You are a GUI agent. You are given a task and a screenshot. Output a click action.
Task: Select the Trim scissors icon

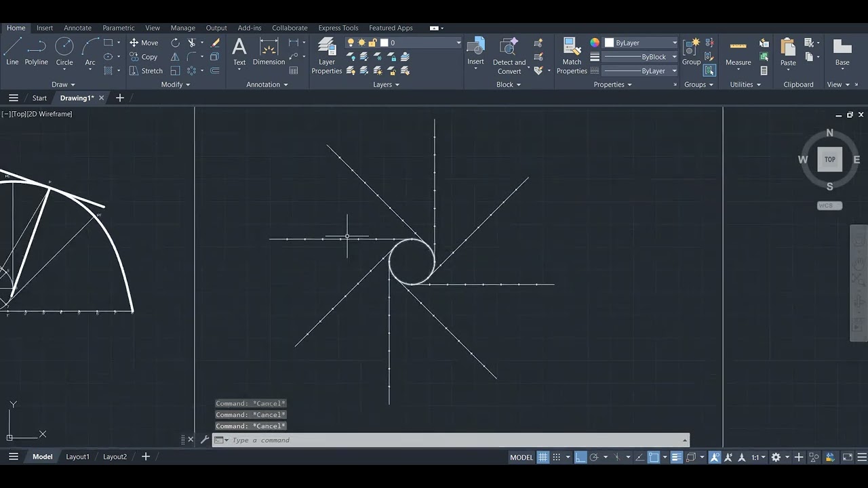192,43
